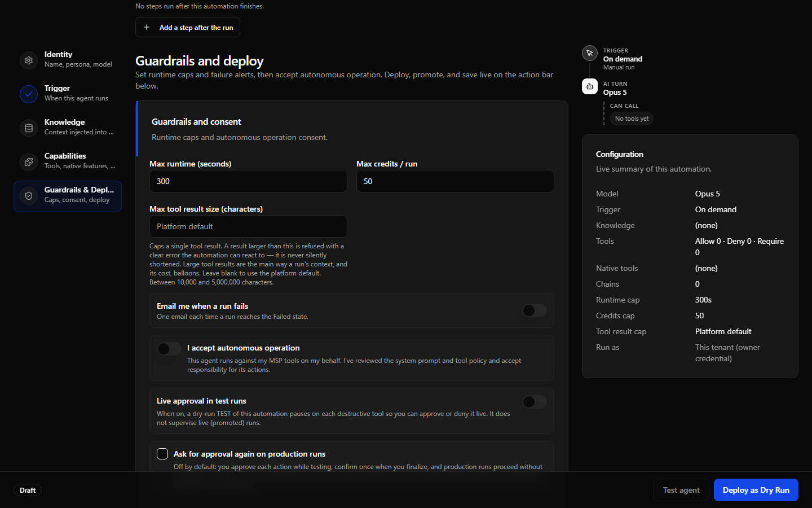Switch to the Capabilities step
This screenshot has width=812, height=508.
[x=68, y=162]
